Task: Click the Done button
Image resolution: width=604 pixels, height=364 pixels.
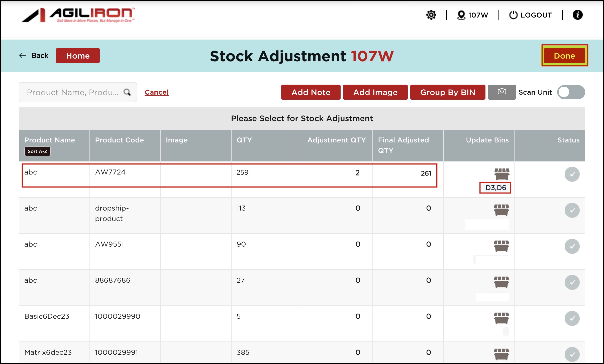Action: point(564,56)
